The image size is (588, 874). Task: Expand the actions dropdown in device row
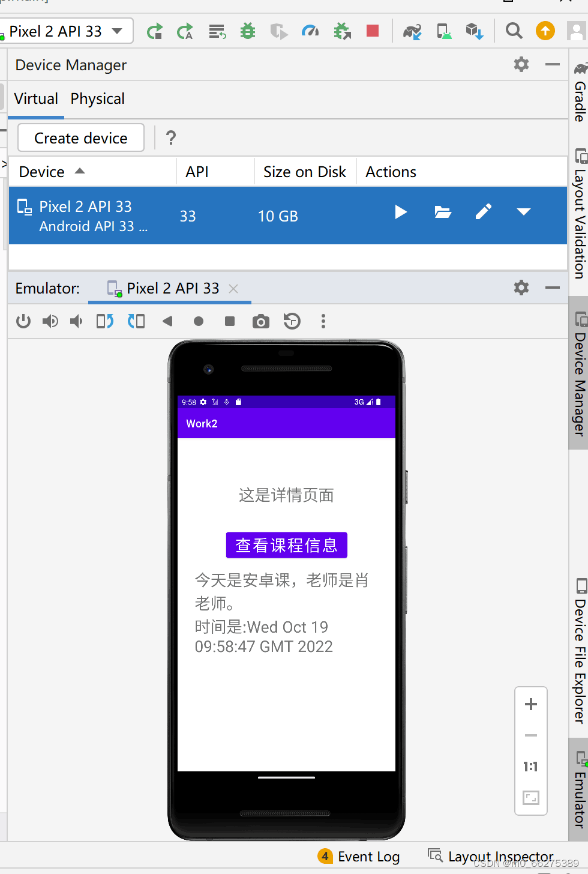pyautogui.click(x=523, y=211)
